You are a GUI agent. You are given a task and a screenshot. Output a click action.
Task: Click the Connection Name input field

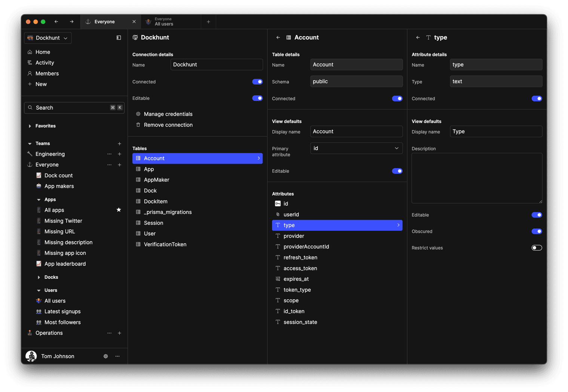coord(217,65)
